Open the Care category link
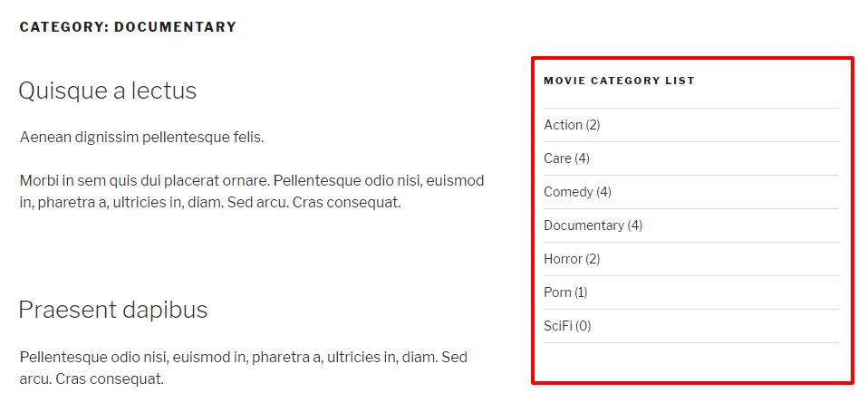This screenshot has height=412, width=868. click(557, 158)
